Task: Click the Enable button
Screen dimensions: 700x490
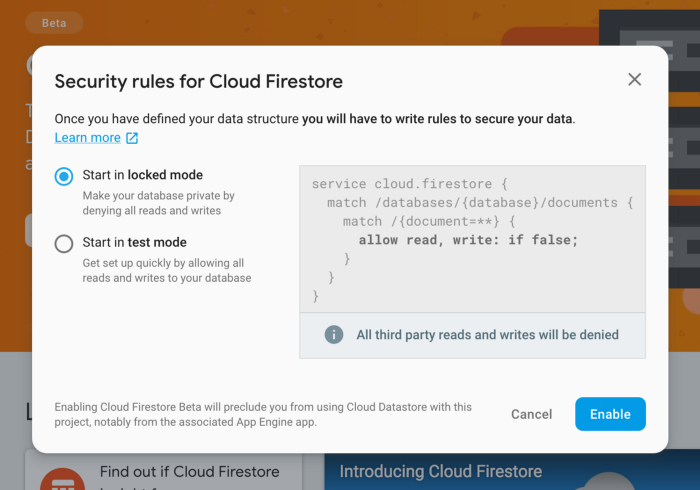Action: tap(610, 414)
